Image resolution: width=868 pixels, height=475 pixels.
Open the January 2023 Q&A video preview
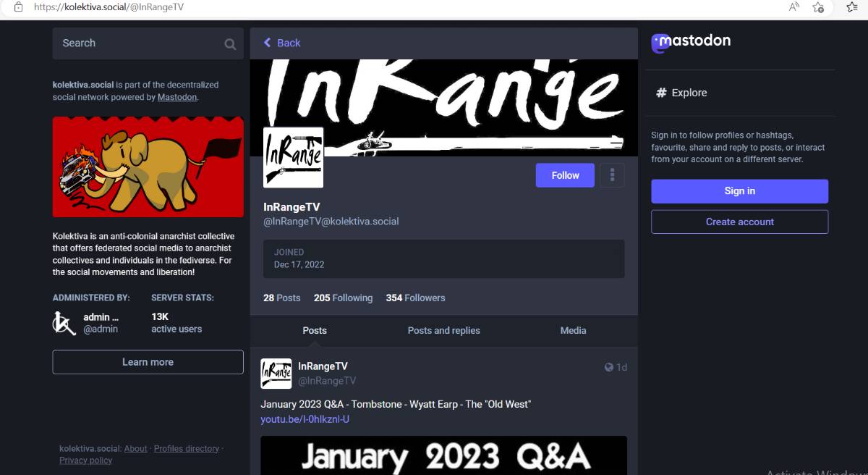click(x=443, y=455)
